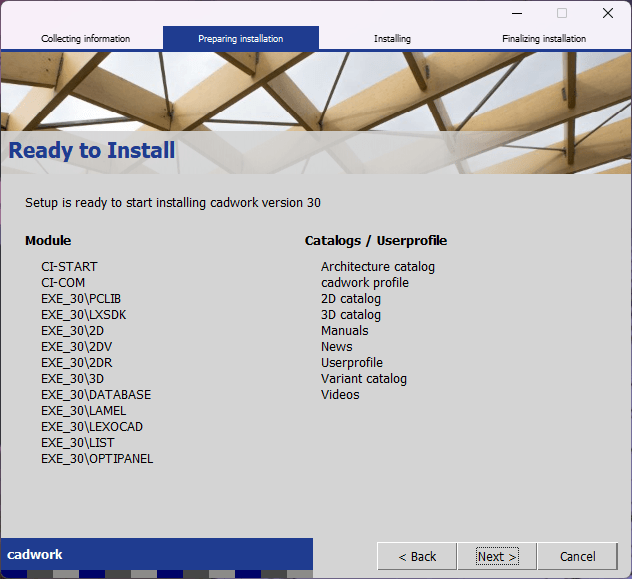
Task: Click the News entry
Action: (337, 347)
